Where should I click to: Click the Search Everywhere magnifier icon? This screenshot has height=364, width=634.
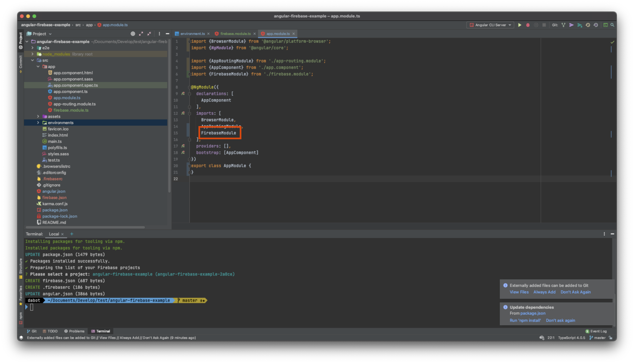click(612, 25)
